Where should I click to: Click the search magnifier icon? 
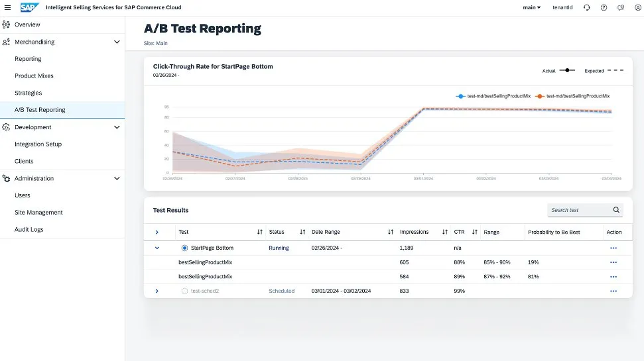point(616,210)
